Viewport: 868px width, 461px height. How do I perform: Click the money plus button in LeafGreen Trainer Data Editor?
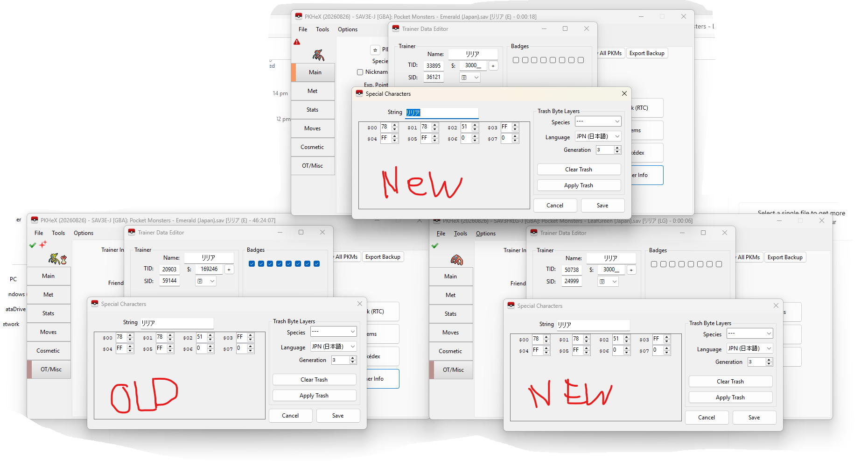tap(631, 270)
